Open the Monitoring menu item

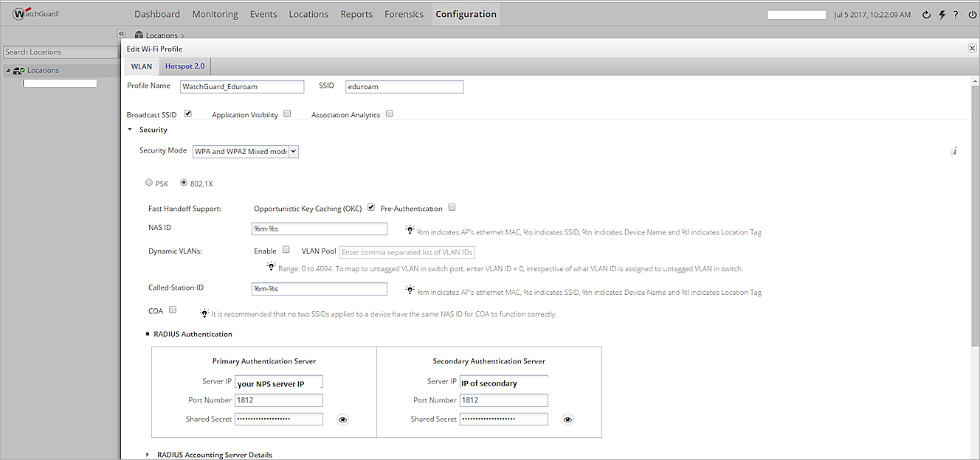[215, 13]
